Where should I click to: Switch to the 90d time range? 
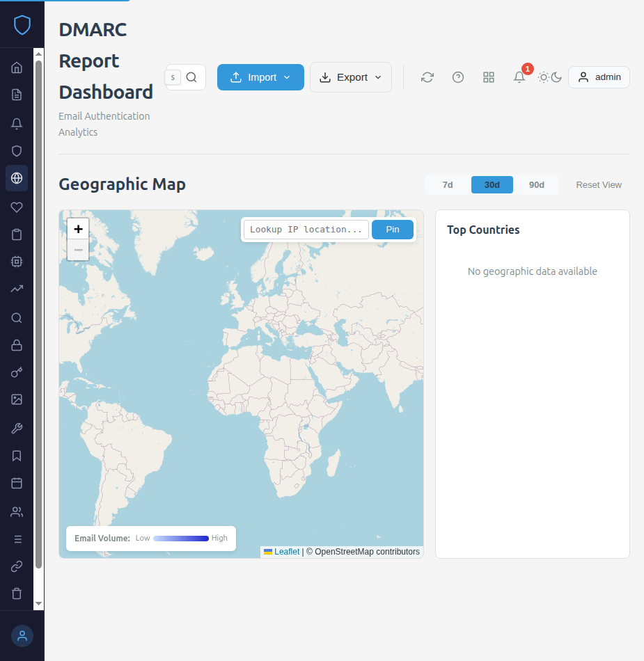tap(536, 184)
